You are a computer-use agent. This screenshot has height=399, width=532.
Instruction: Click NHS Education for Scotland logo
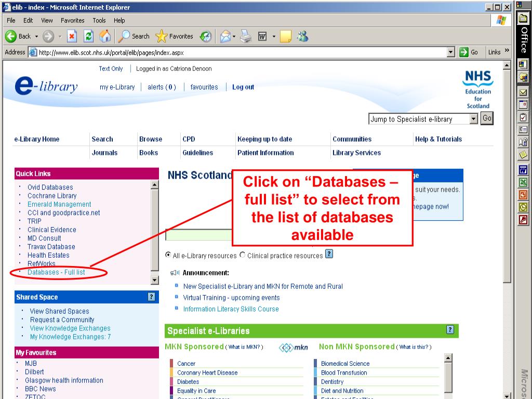[478, 89]
